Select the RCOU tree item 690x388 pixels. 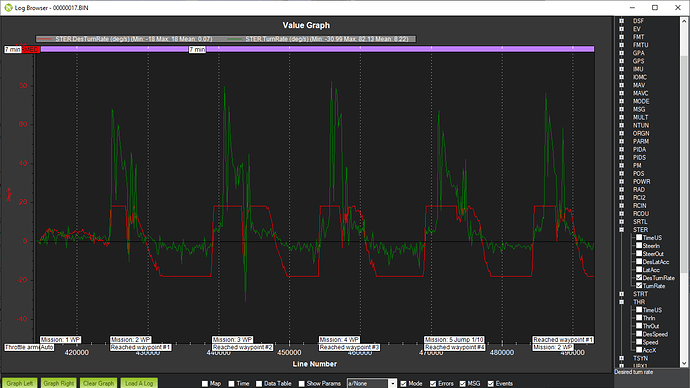pos(641,214)
